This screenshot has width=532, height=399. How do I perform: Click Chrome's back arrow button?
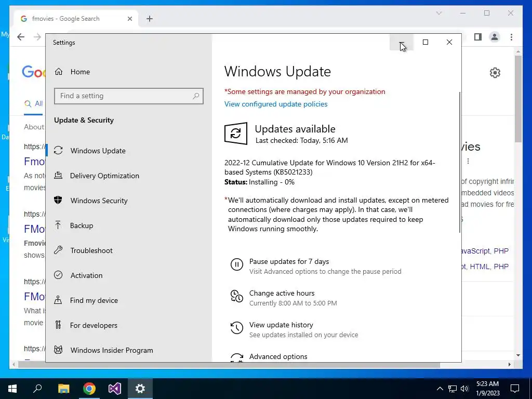click(x=21, y=37)
